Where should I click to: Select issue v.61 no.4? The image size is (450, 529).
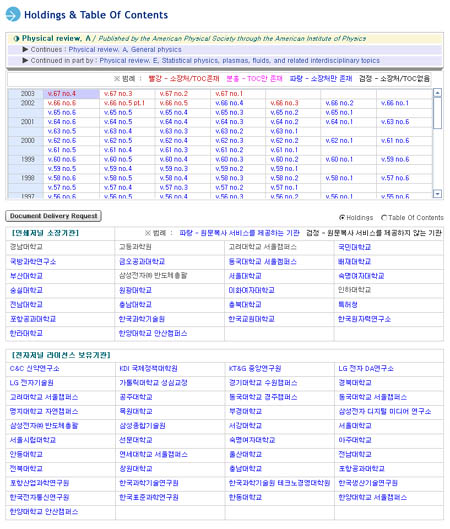[x=118, y=150]
